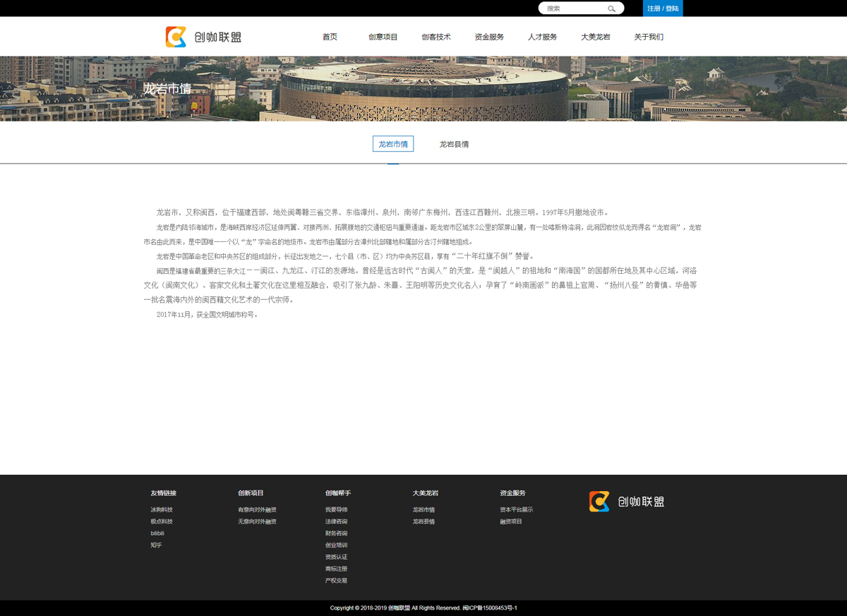Select the 龙岩市情 tab
The height and width of the screenshot is (616, 847).
tap(393, 144)
